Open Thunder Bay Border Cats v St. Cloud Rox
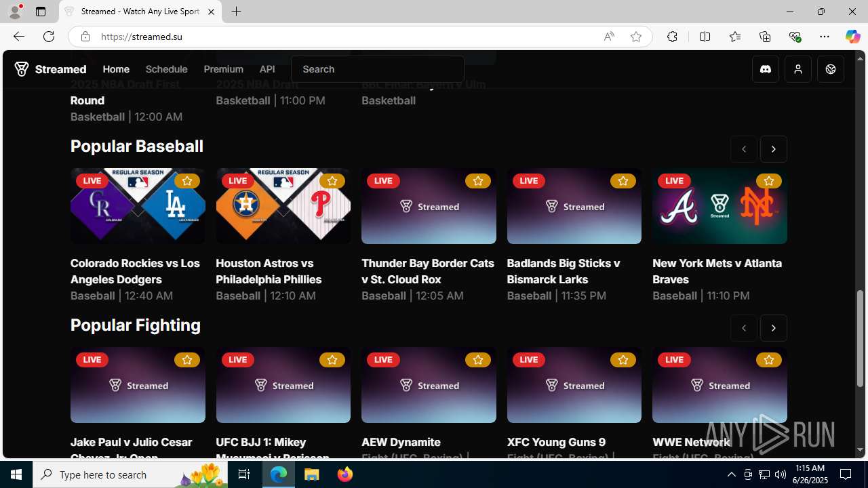 coord(428,271)
